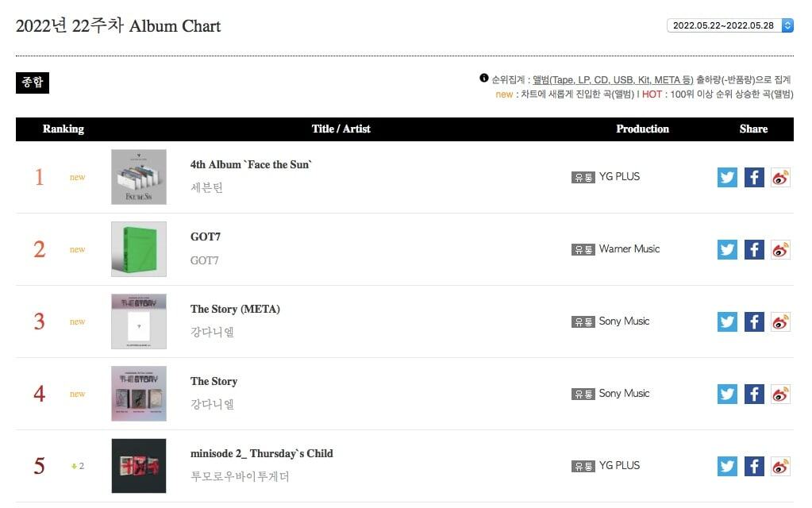Open the chart week date range dropdown
The height and width of the screenshot is (508, 812).
pos(730,25)
